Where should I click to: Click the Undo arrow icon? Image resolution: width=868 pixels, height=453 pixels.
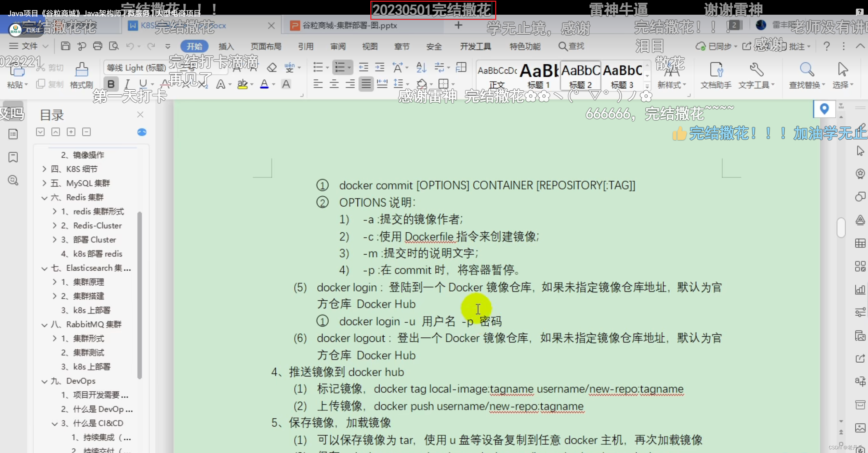130,46
